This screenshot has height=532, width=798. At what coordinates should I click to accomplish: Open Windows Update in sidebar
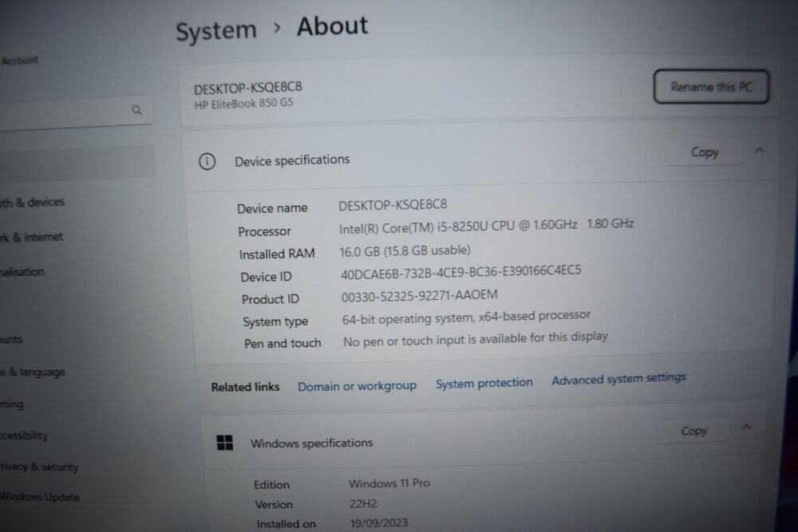[x=40, y=496]
